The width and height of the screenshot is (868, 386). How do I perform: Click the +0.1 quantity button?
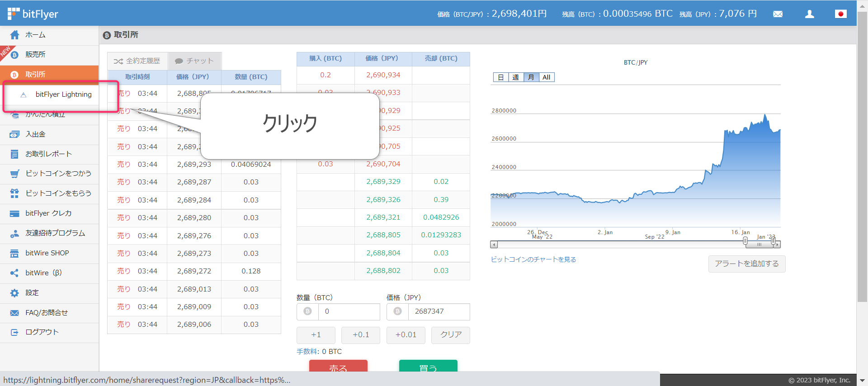(361, 335)
